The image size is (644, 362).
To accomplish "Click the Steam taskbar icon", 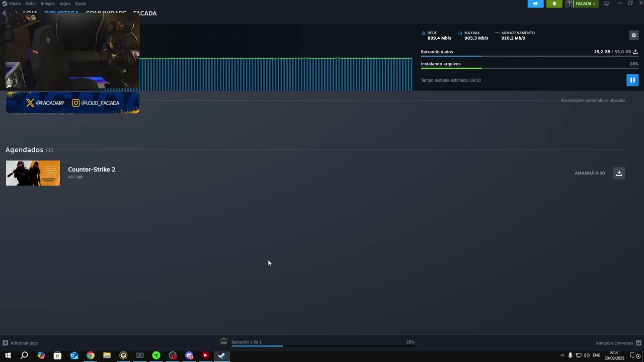I will pos(222,355).
